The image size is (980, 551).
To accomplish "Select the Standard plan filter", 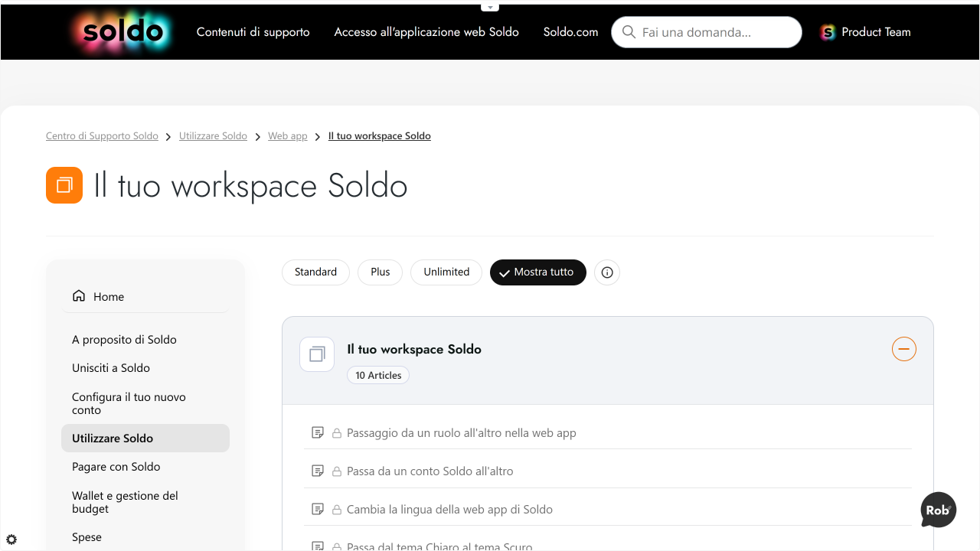I will 315,272.
